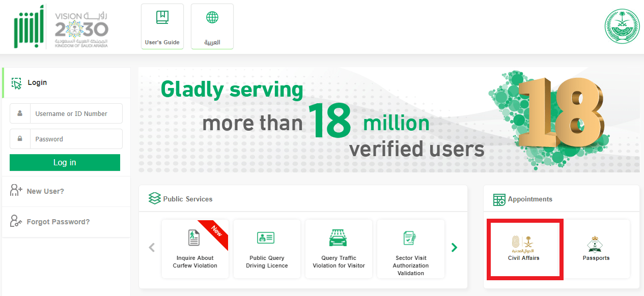
Task: Click the user icon beside username field
Action: [x=20, y=113]
